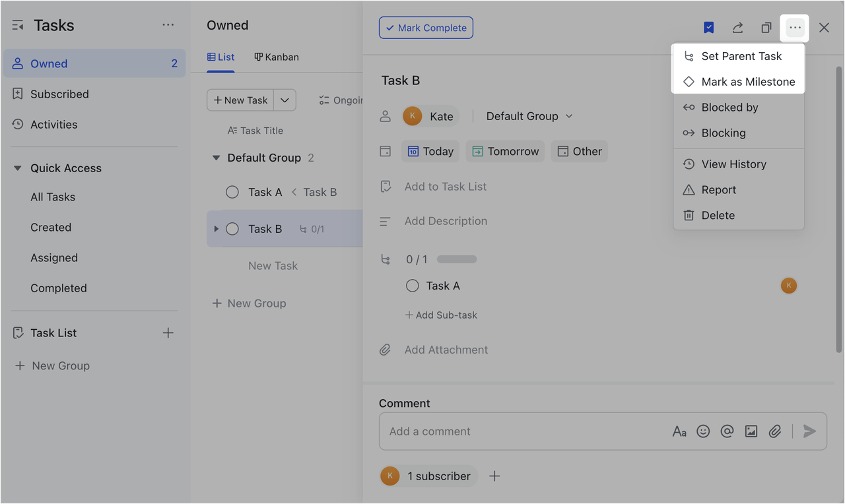This screenshot has height=504, width=845.
Task: Collapse Default Group in list
Action: point(216,158)
